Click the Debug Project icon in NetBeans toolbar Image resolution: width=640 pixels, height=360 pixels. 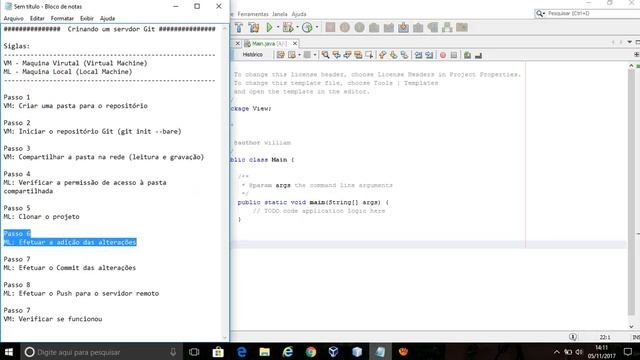(x=288, y=27)
